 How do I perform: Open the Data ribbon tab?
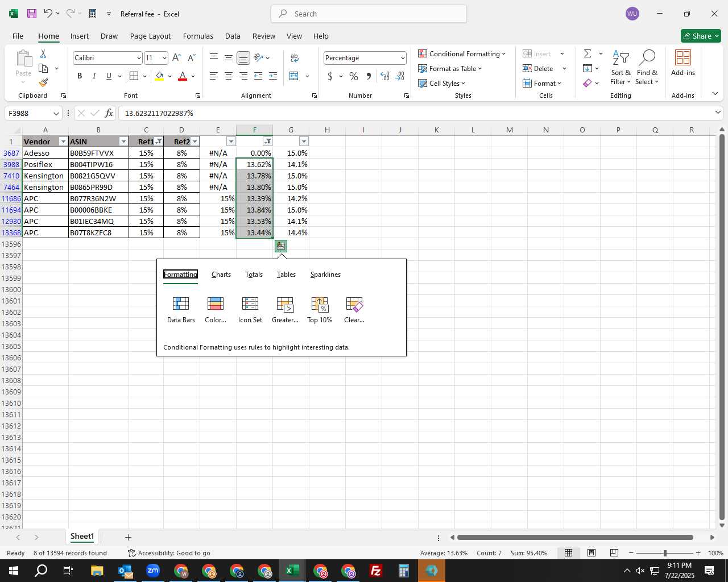tap(233, 36)
